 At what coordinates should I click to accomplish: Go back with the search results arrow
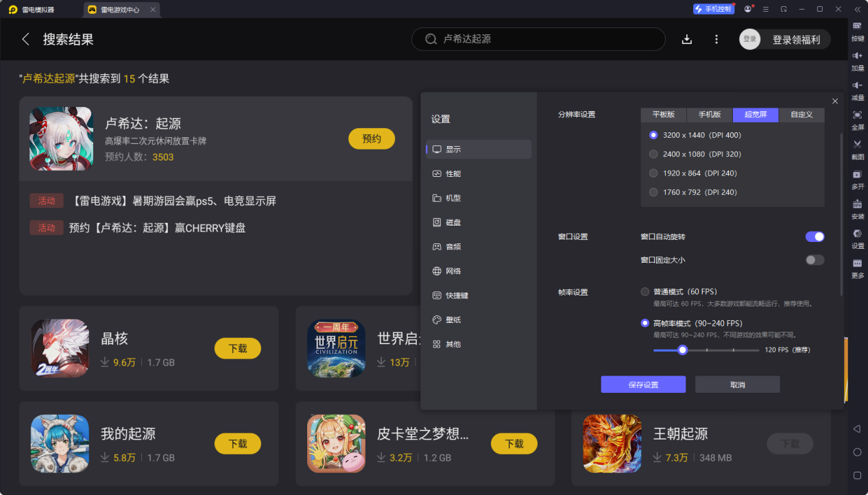26,39
